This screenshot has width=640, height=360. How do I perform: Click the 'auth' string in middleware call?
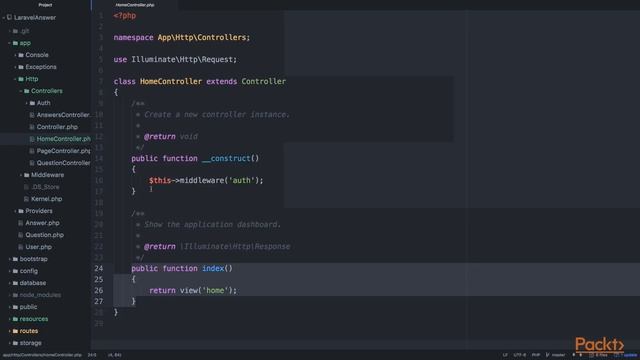242,180
